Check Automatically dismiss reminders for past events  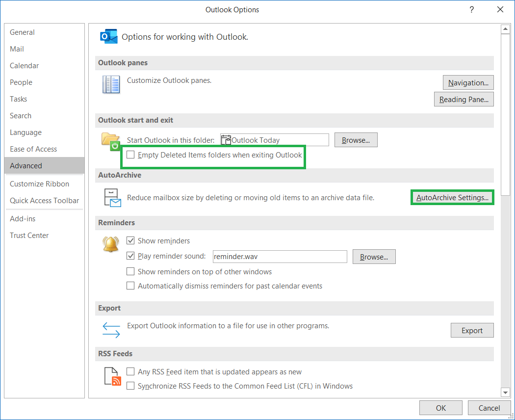pyautogui.click(x=130, y=286)
